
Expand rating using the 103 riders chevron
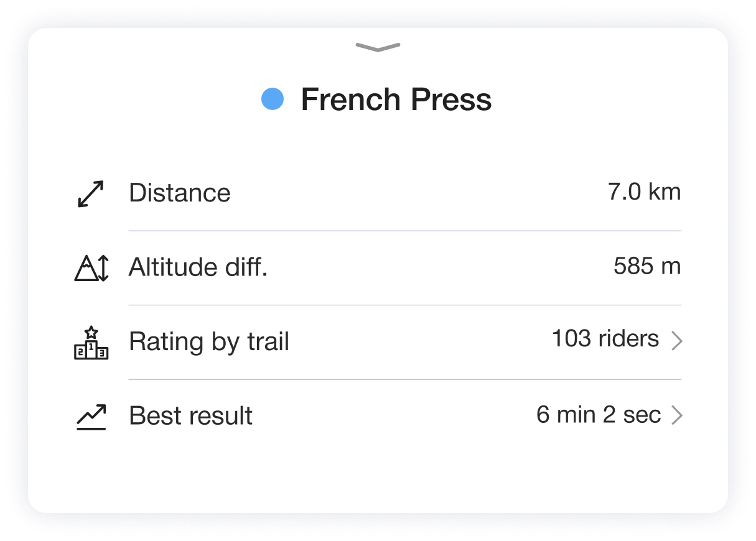677,341
